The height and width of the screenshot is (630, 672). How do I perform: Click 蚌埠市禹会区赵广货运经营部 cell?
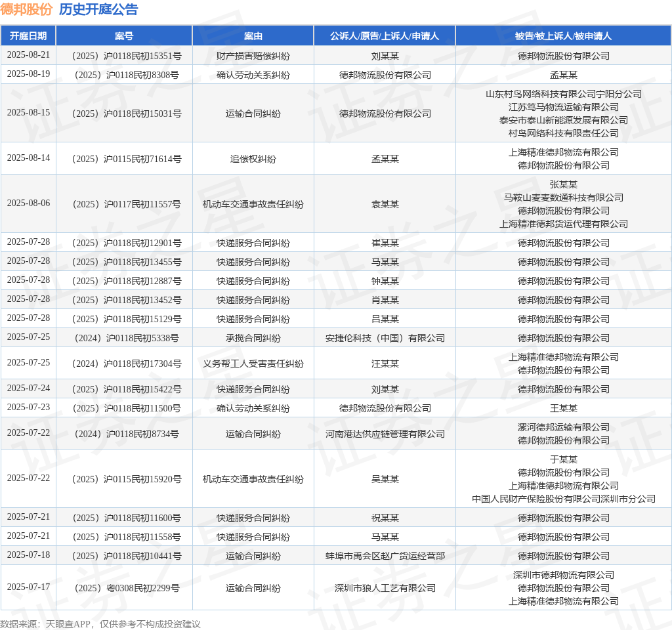385,556
